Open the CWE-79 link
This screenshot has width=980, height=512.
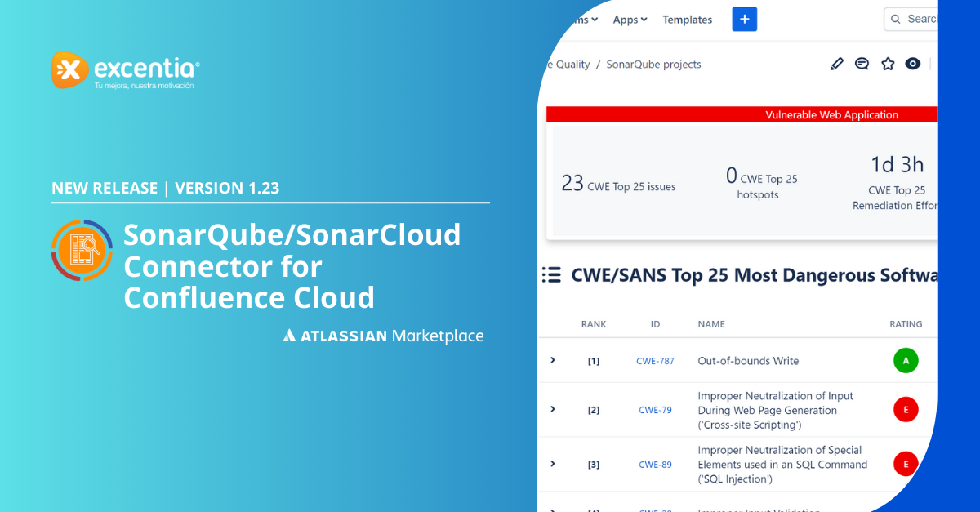(655, 410)
